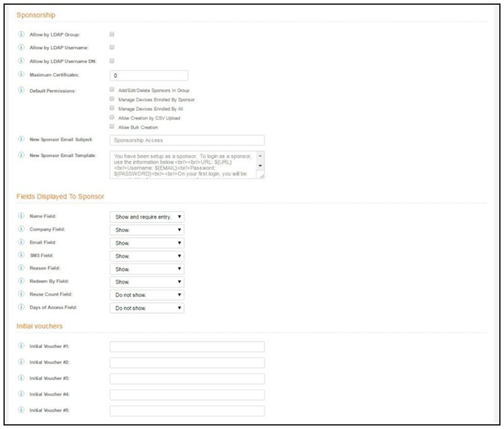The image size is (504, 429).
Task: Open the Name Field dropdown
Action: coord(147,217)
